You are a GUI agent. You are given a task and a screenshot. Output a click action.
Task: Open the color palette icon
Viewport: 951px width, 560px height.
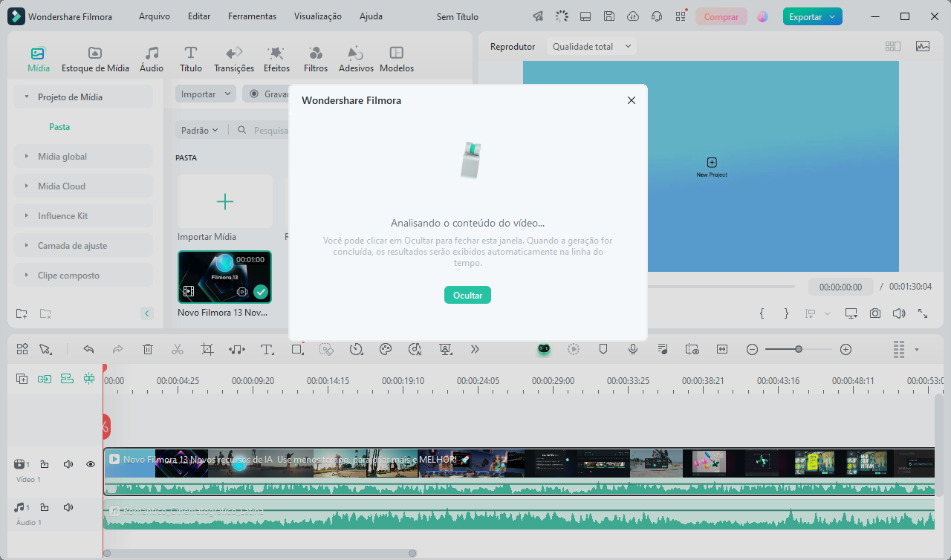click(386, 349)
